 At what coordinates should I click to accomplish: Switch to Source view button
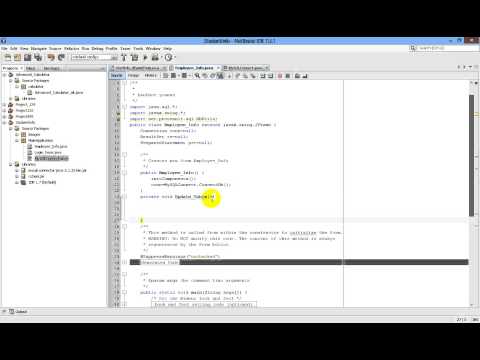[116, 76]
